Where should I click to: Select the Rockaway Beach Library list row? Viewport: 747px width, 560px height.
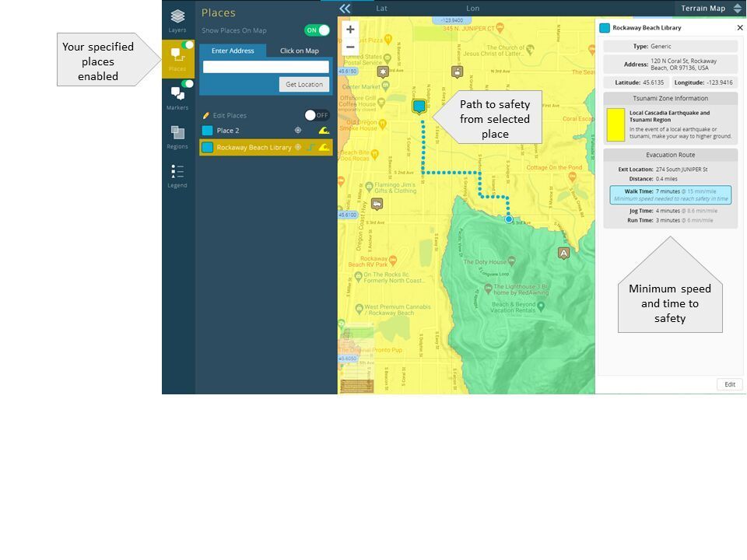(266, 148)
